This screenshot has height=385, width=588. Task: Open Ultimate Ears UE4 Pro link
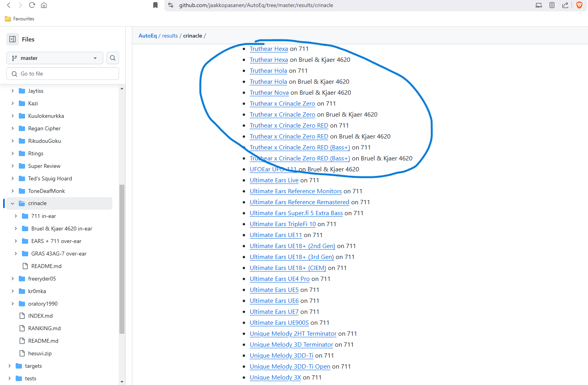280,279
